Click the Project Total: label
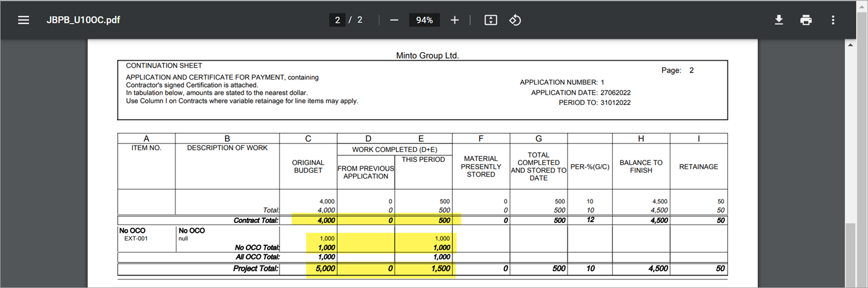The height and width of the screenshot is (288, 868). pos(256,269)
